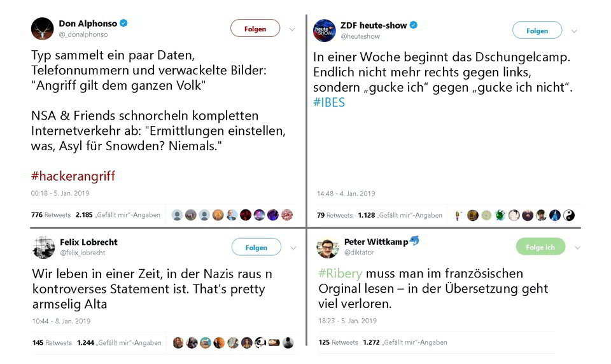Open Don Alphonso's deer-skull profile picture
The image size is (611, 364).
coord(42,29)
